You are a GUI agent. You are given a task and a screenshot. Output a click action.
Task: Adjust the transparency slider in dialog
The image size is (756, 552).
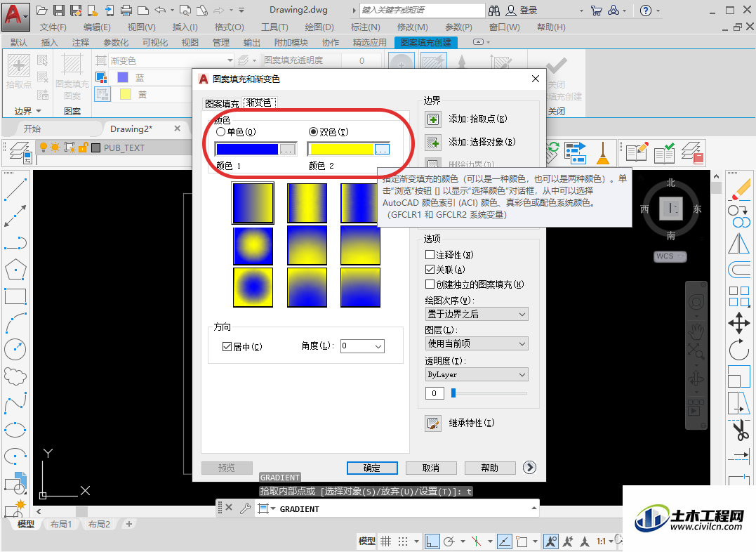coord(453,393)
